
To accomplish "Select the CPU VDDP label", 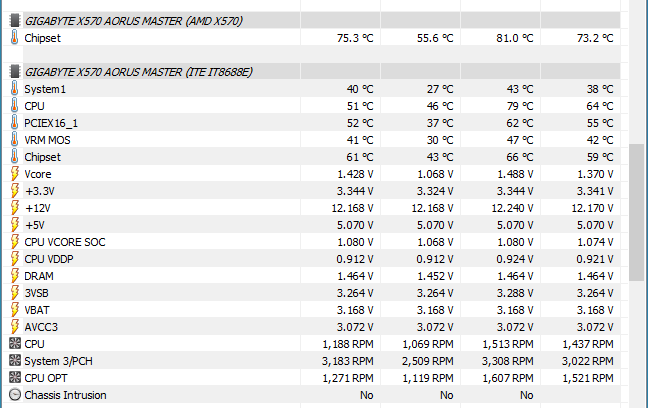I will coord(49,259).
